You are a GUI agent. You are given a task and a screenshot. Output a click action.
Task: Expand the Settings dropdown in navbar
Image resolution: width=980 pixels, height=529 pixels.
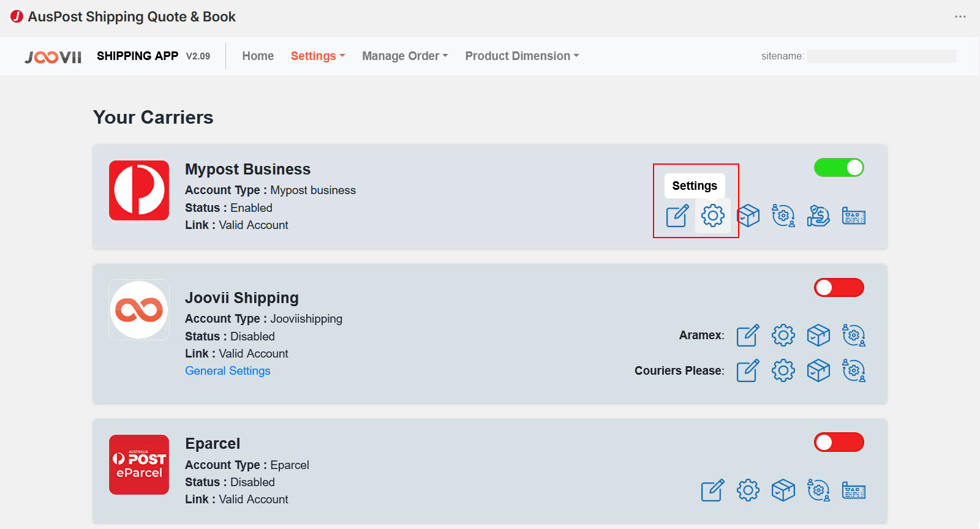[x=318, y=56]
